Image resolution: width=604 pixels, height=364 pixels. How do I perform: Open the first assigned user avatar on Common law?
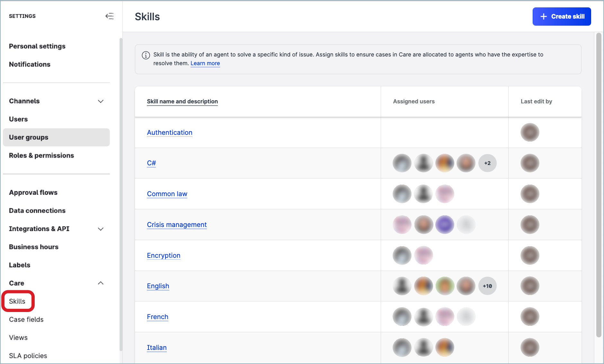tap(402, 194)
